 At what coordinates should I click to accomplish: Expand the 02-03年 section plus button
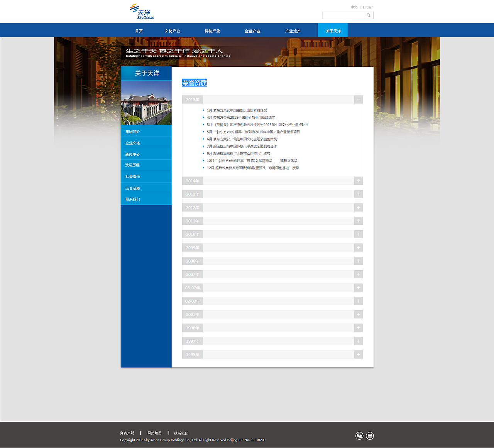(359, 301)
